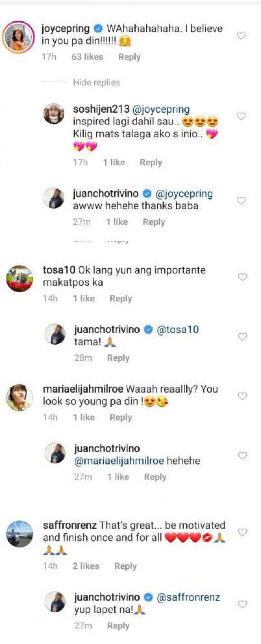
Task: Heart saffronrenz's comment
Action: 242,532
